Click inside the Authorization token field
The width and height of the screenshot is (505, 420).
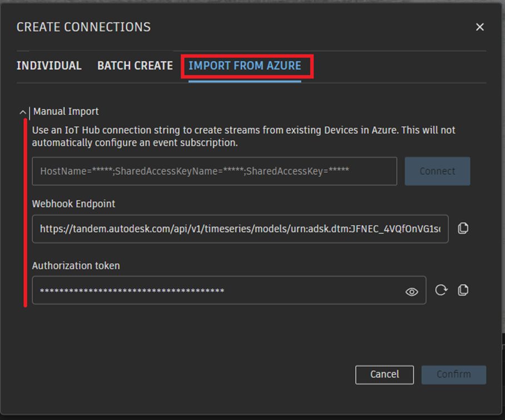[217, 290]
